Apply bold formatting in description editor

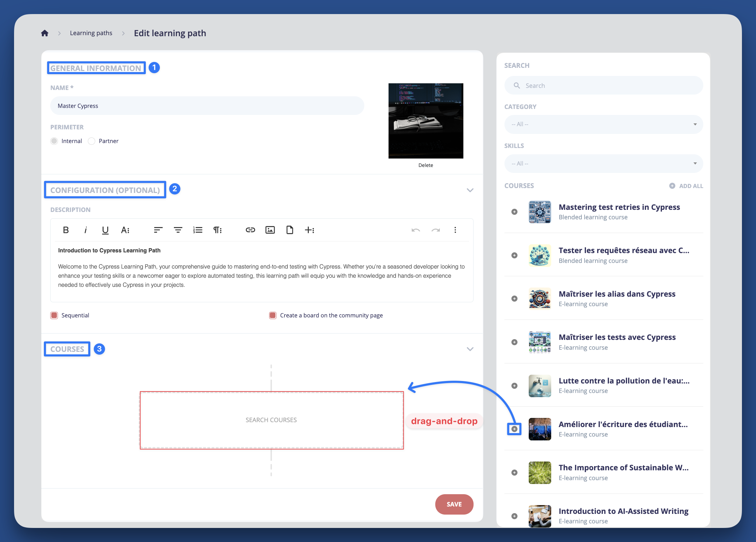pos(66,230)
